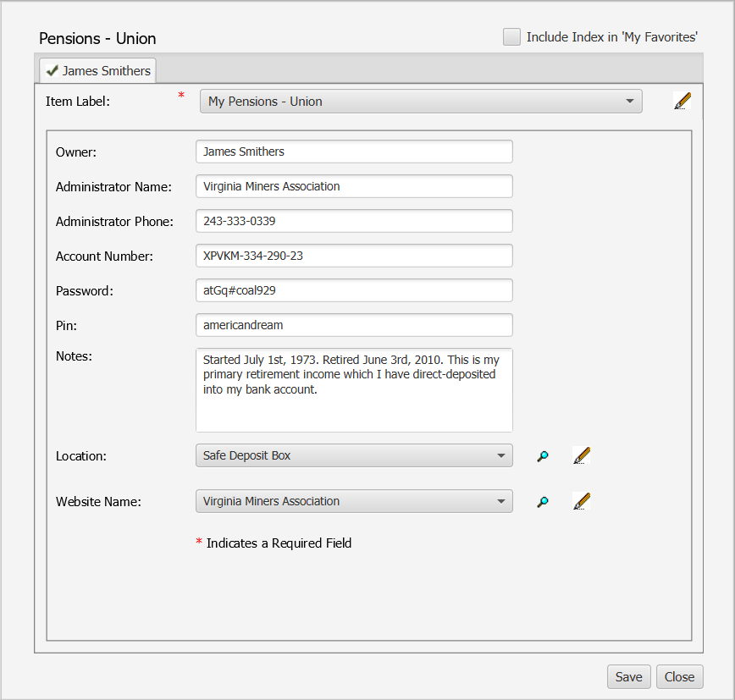Open the Virginia Miners Association website dropdown

(503, 501)
